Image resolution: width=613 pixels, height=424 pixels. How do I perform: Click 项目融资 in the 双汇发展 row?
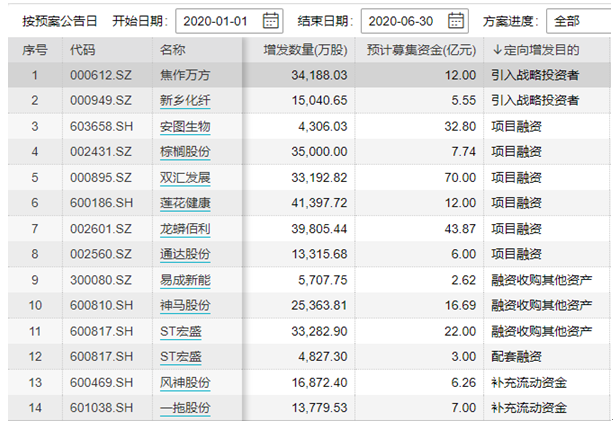(x=516, y=178)
